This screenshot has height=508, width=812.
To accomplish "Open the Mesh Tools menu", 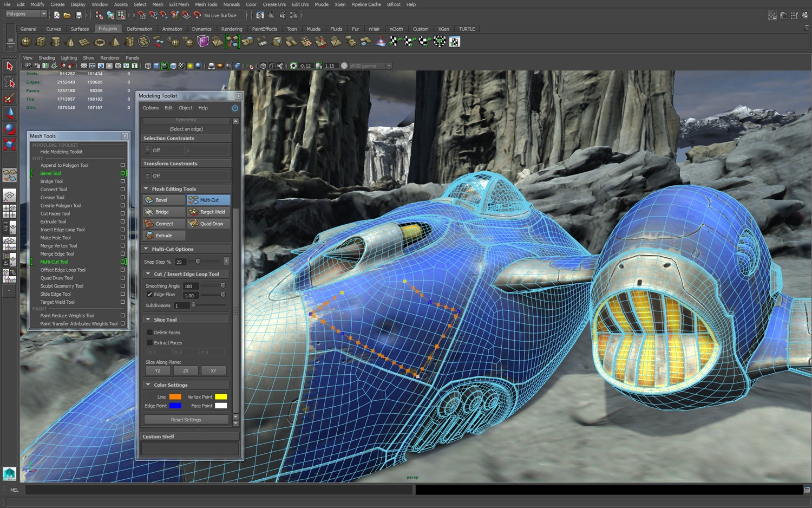I will 206,4.
